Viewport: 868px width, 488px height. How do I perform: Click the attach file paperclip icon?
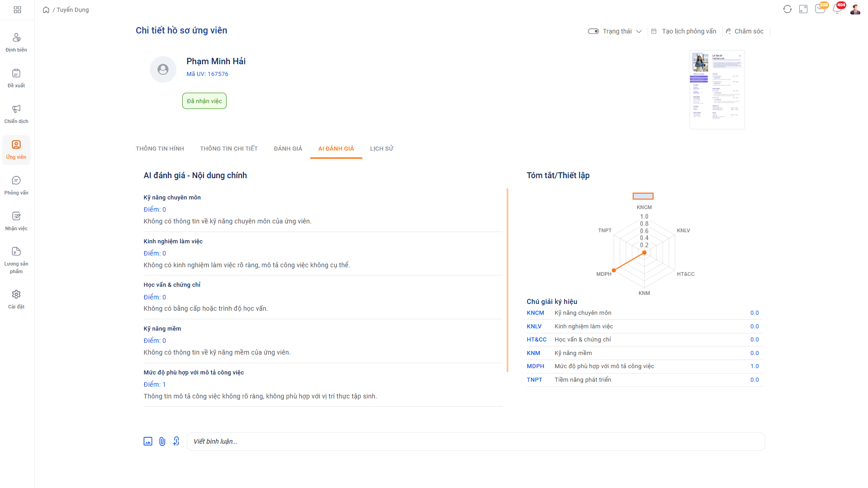162,441
